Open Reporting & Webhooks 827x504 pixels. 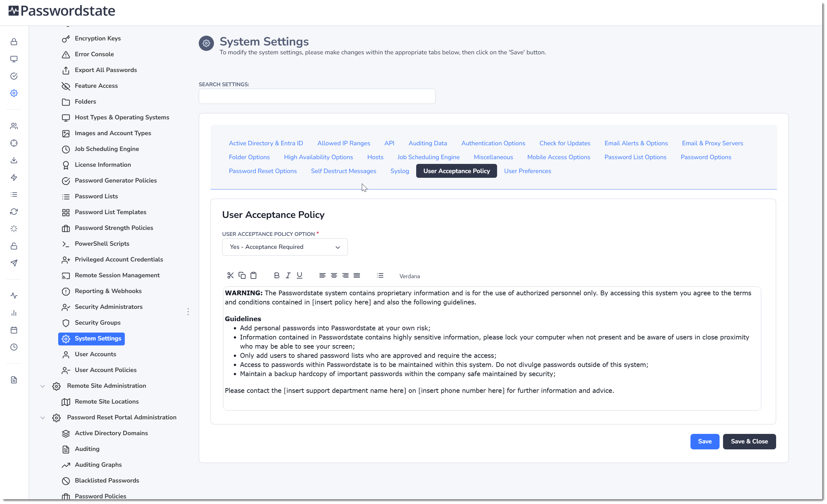[108, 291]
